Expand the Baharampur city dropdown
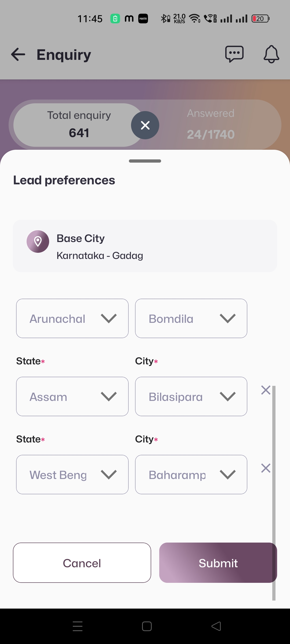 pyautogui.click(x=191, y=475)
